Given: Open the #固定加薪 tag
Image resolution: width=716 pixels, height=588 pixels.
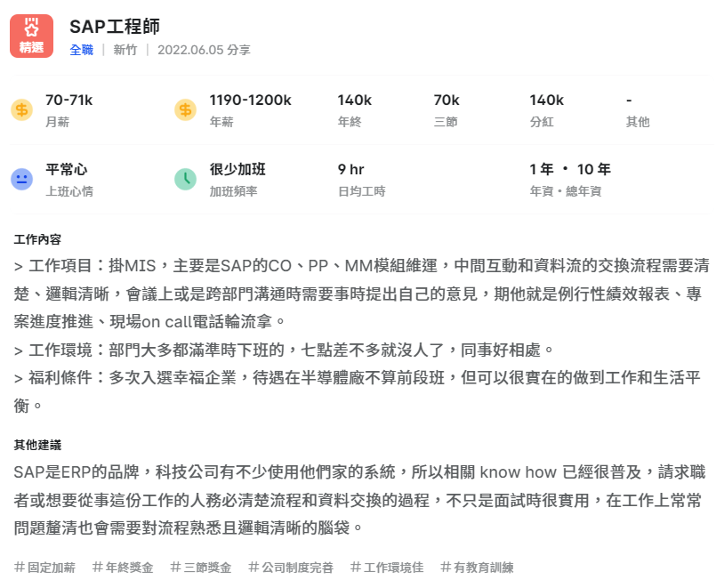Looking at the screenshot, I should tap(44, 568).
